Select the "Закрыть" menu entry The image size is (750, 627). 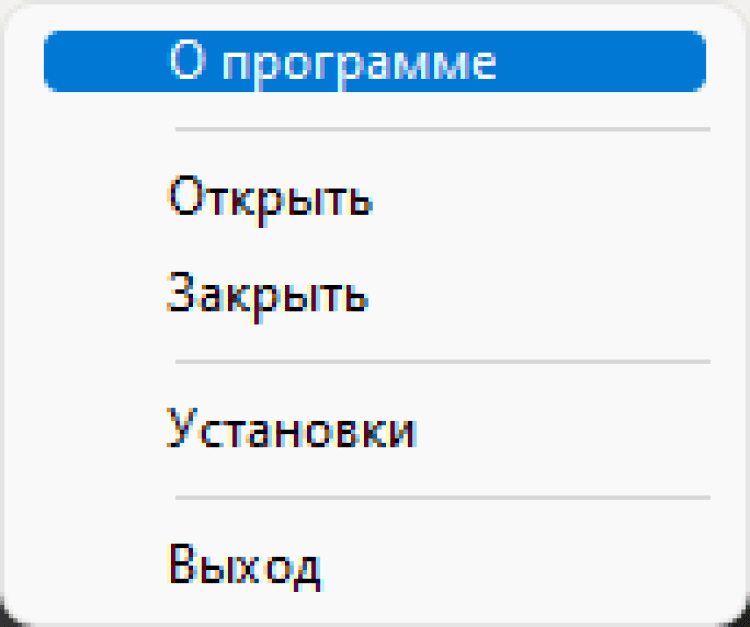pyautogui.click(x=268, y=295)
